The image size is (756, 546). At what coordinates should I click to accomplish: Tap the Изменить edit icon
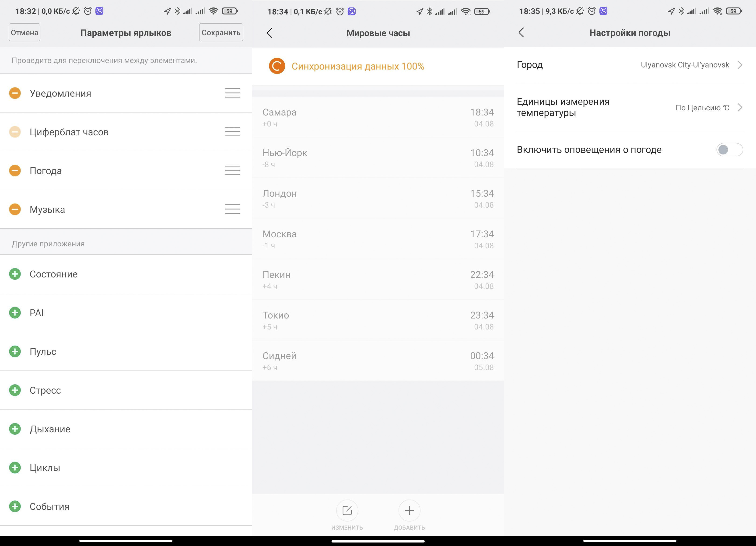tap(347, 510)
